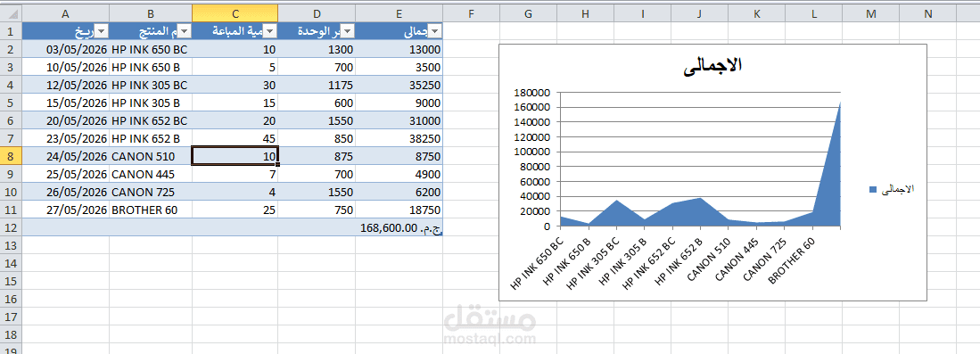Viewport: 980px width, 354px height.
Task: Click total cell showing 18750
Action: [x=399, y=210]
